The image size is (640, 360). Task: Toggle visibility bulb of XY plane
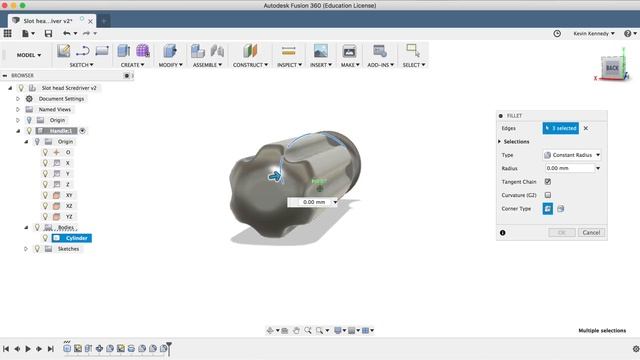(x=45, y=195)
